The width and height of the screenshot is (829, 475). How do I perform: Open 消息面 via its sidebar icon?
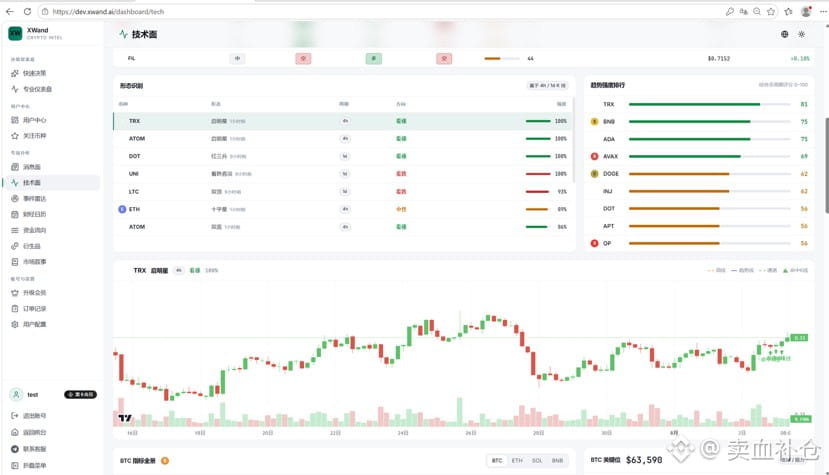(15, 167)
